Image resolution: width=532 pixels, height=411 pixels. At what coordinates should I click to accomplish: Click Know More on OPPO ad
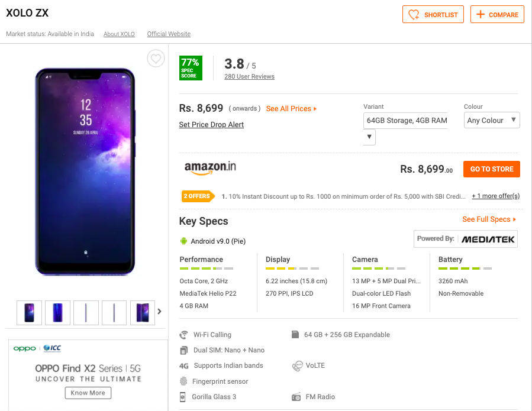[x=88, y=393]
